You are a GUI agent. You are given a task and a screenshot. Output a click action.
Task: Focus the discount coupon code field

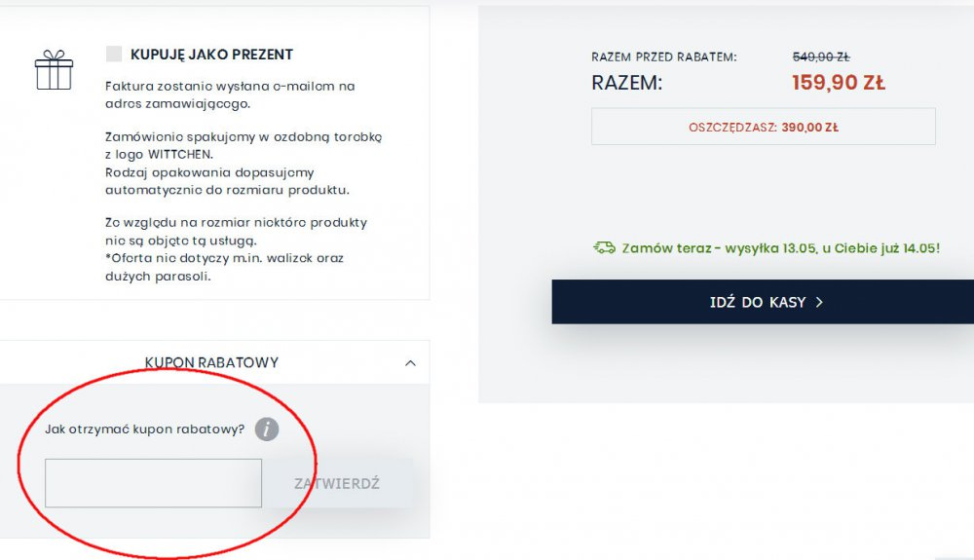[153, 483]
